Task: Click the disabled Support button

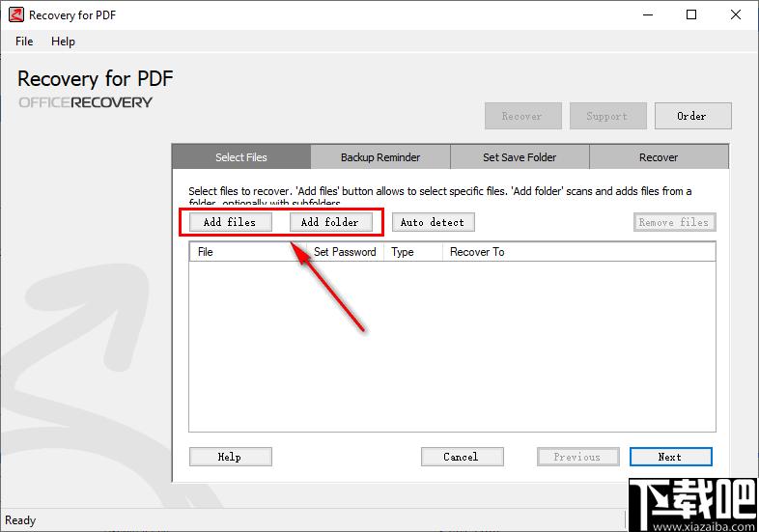Action: point(608,116)
